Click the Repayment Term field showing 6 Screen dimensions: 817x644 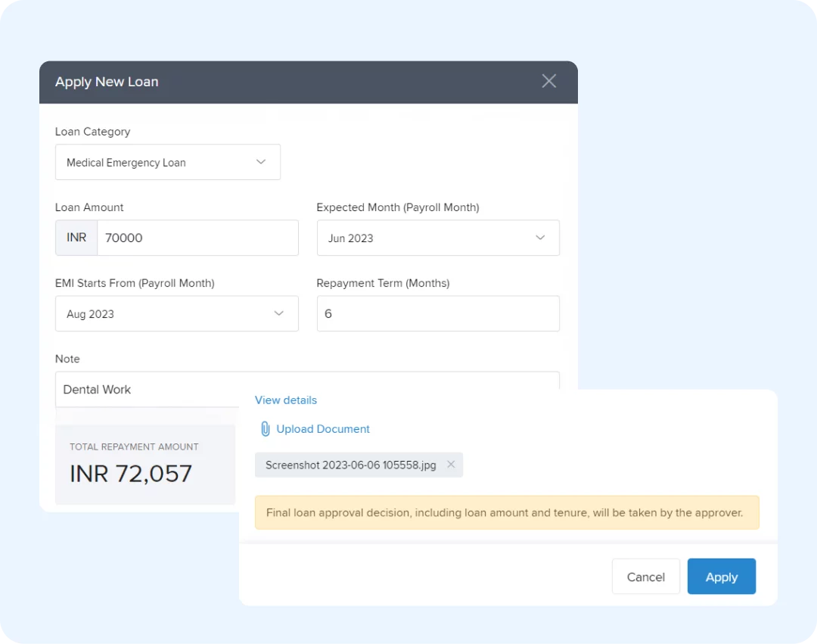(x=438, y=313)
